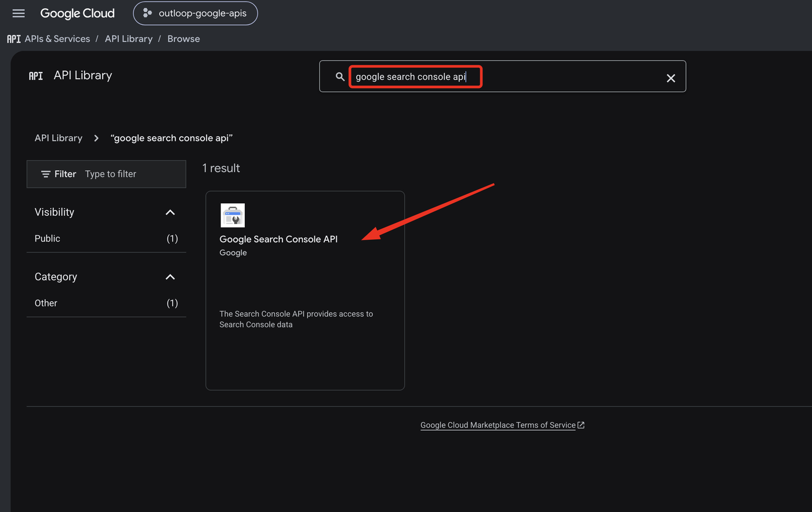Click the Browse breadcrumb
This screenshot has width=812, height=512.
tap(184, 39)
